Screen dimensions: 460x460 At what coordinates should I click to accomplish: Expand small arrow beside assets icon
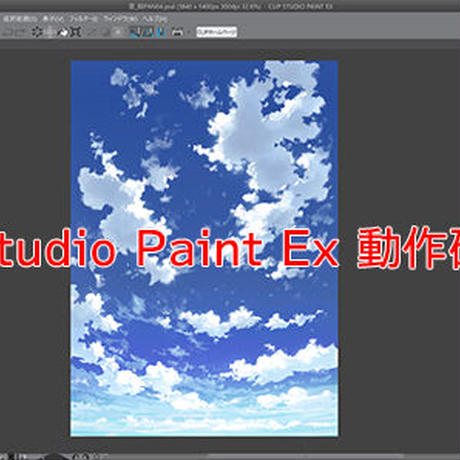coord(189,32)
